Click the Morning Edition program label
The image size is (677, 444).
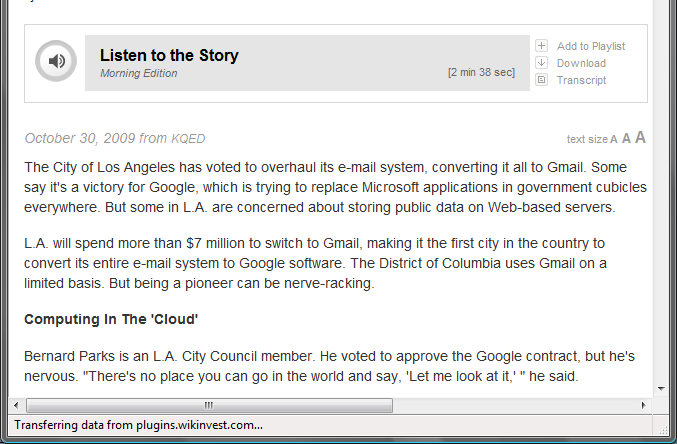139,73
